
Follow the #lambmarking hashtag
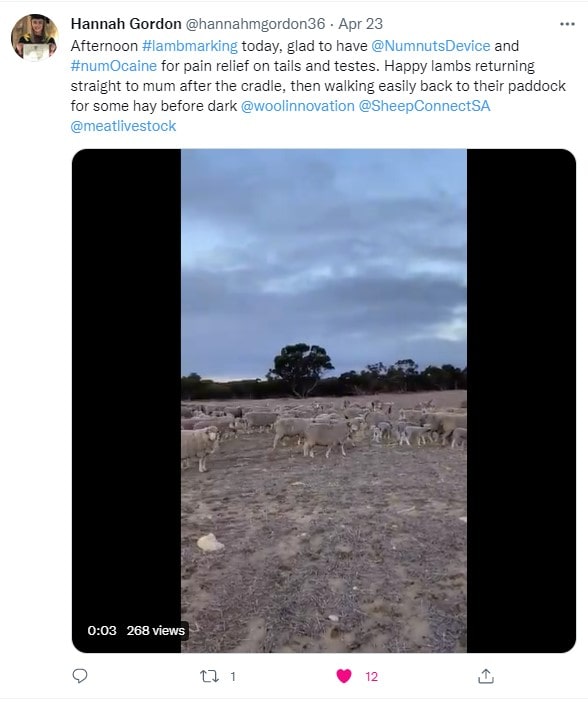pyautogui.click(x=190, y=46)
